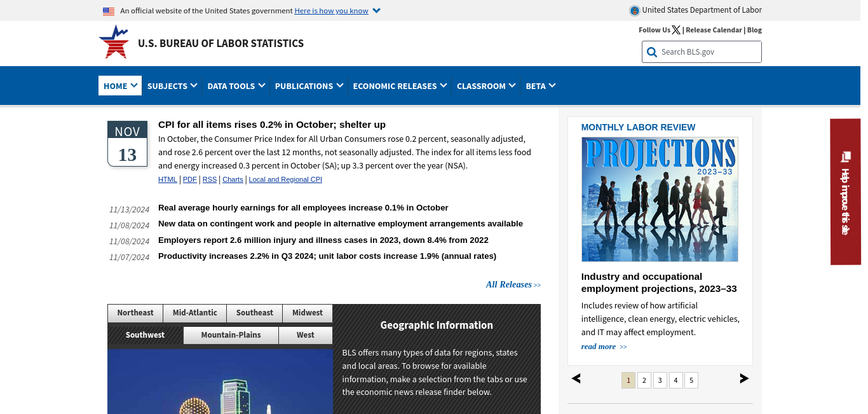Open Productivity increases 2.2% release

point(327,256)
